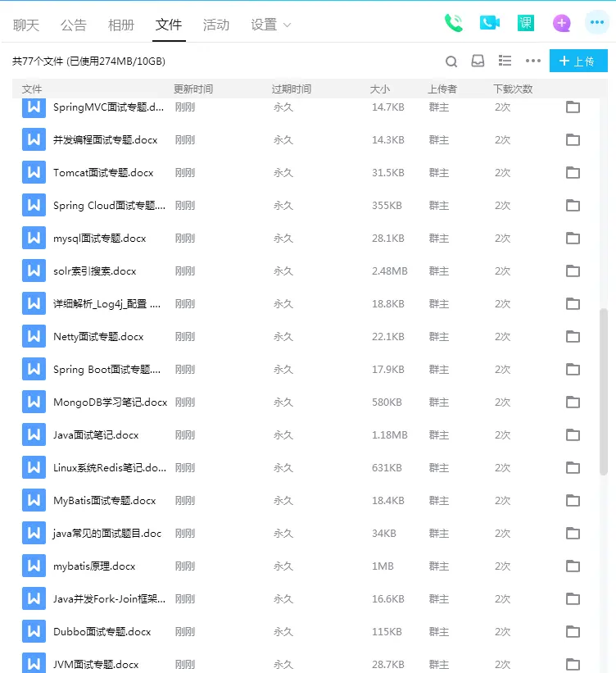This screenshot has height=673, width=616.
Task: Click the purple plus invite icon
Action: [561, 23]
